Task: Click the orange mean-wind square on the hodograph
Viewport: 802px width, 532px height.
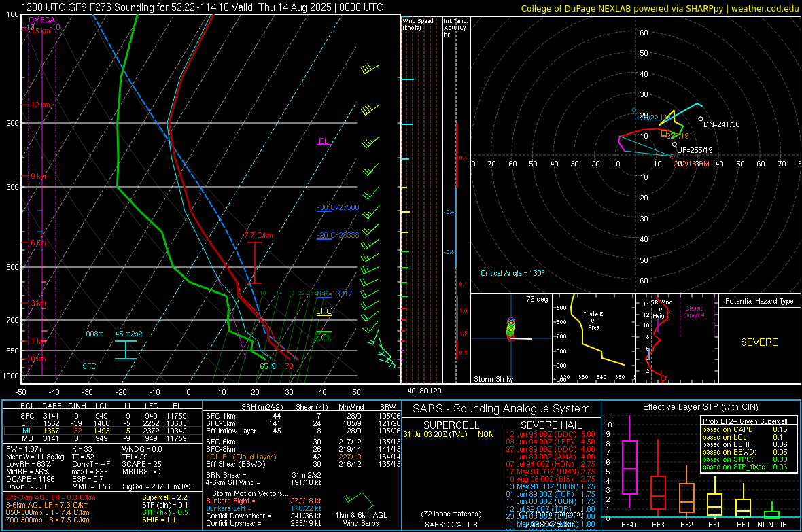Action: pos(664,133)
